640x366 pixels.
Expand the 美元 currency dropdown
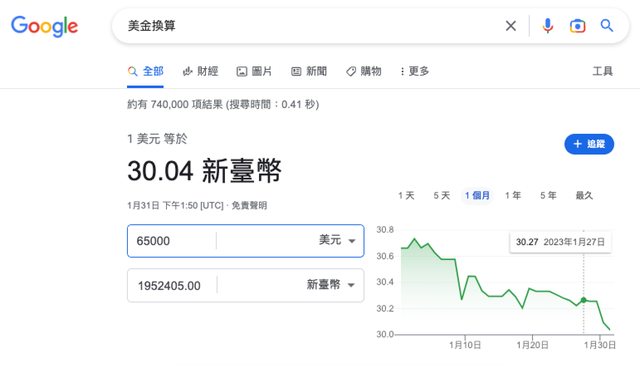click(x=336, y=240)
